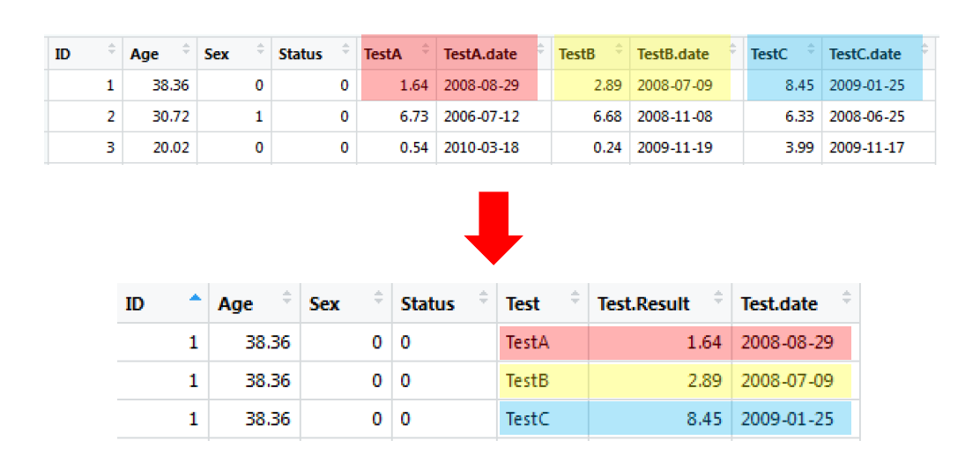This screenshot has height=463, width=980.
Task: Click sort arrows on TestA column
Action: coord(425,51)
